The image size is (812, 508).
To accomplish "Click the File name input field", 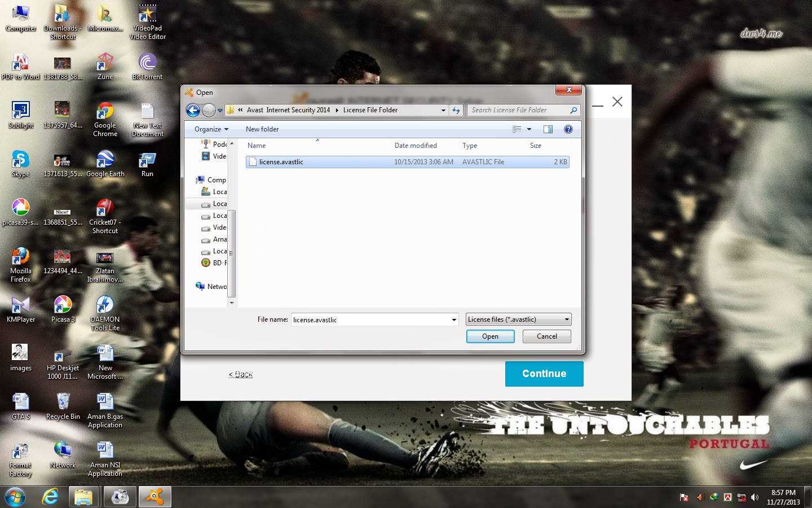I will click(370, 320).
